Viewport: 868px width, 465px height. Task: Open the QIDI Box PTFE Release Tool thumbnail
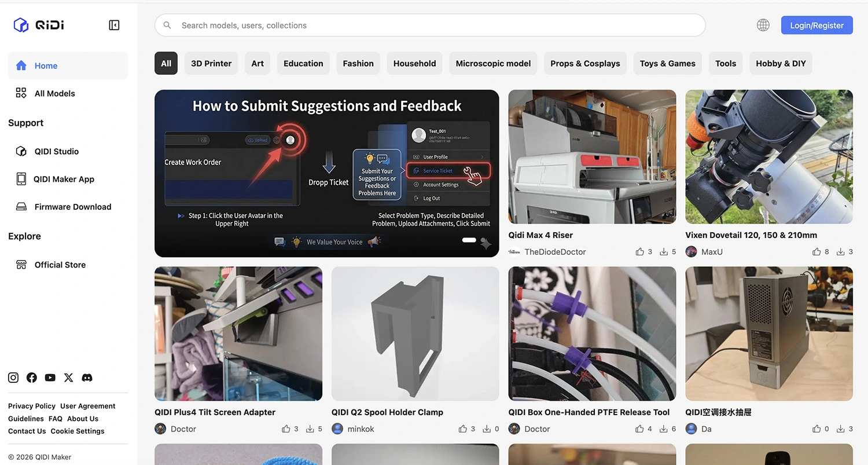click(x=592, y=334)
